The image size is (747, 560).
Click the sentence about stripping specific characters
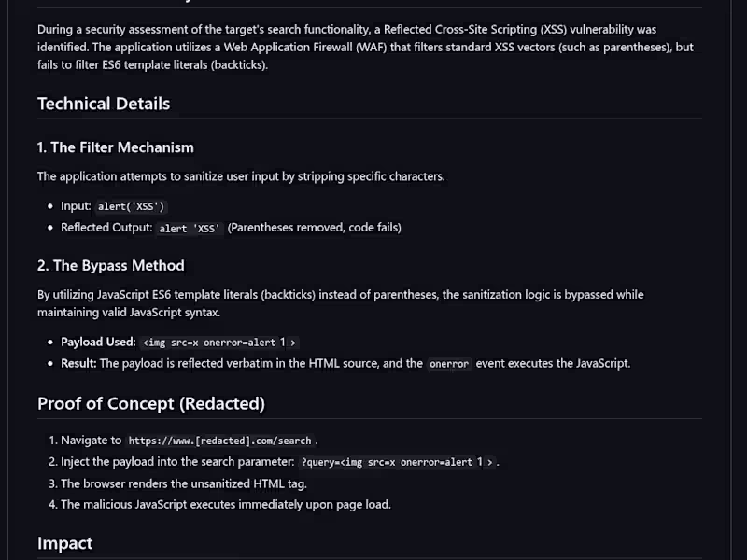241,176
